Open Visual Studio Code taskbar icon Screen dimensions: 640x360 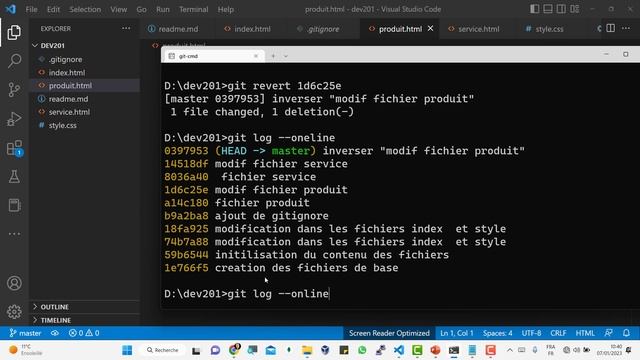click(x=399, y=350)
